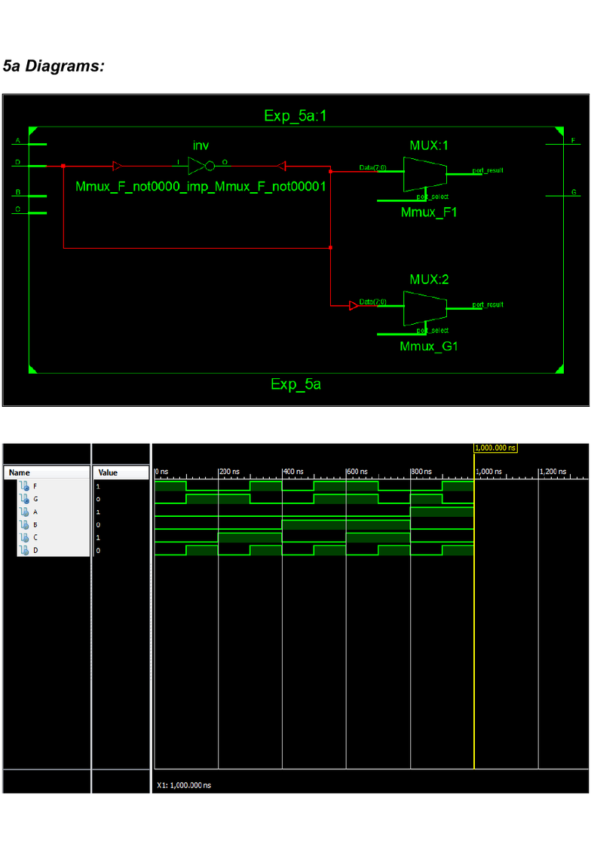Select signal D row name
The image size is (591, 868).
tap(35, 550)
